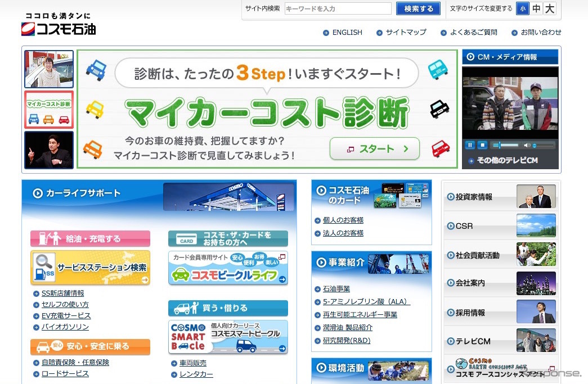
Task: Open コスモビークルライフ banner
Action: pyautogui.click(x=228, y=268)
